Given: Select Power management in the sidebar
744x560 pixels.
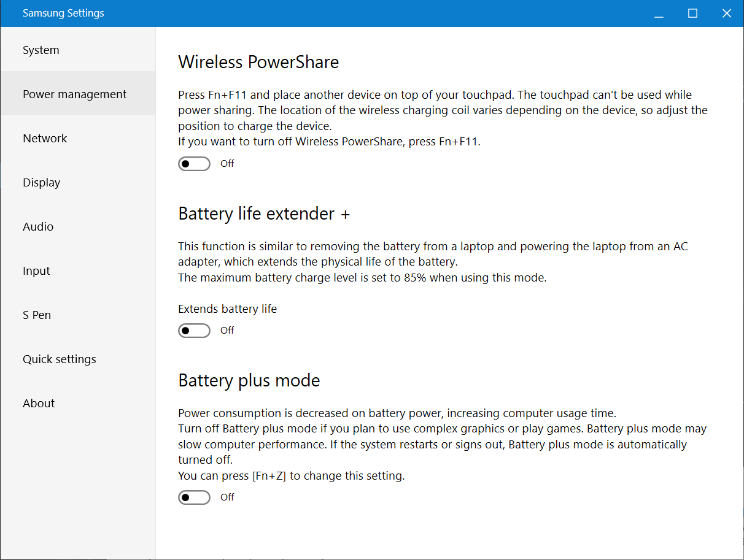Looking at the screenshot, I should click(77, 94).
